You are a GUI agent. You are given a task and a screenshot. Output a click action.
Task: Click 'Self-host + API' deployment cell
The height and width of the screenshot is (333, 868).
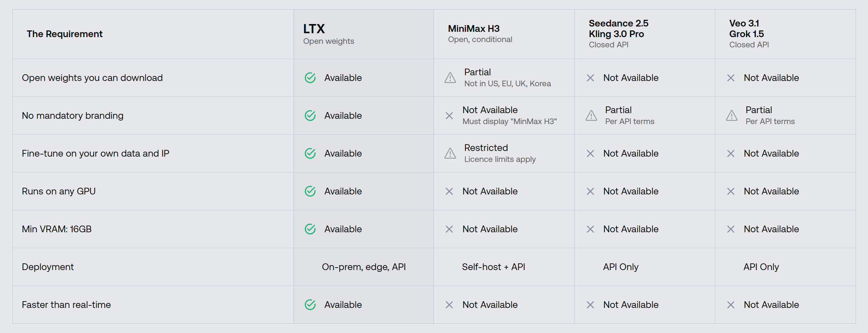point(493,267)
